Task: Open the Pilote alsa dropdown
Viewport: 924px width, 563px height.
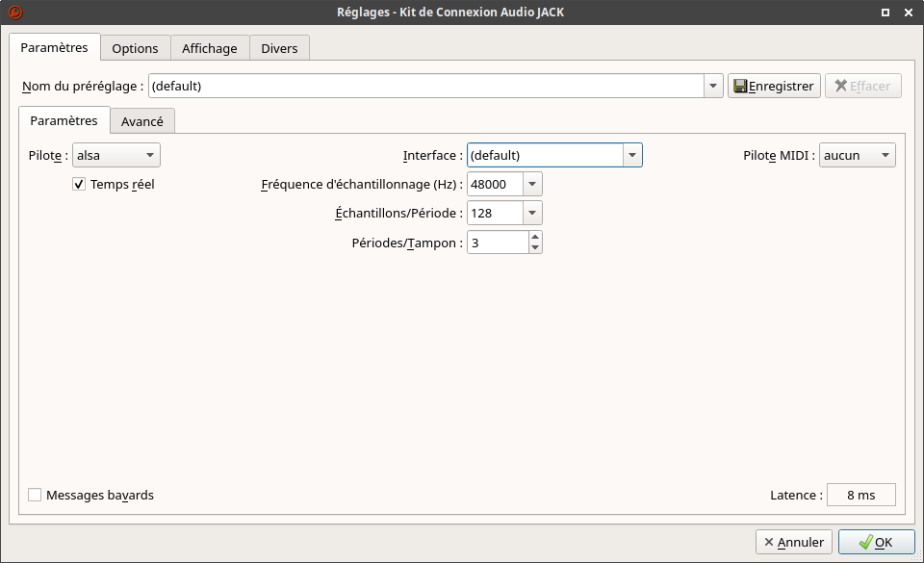Action: [116, 156]
